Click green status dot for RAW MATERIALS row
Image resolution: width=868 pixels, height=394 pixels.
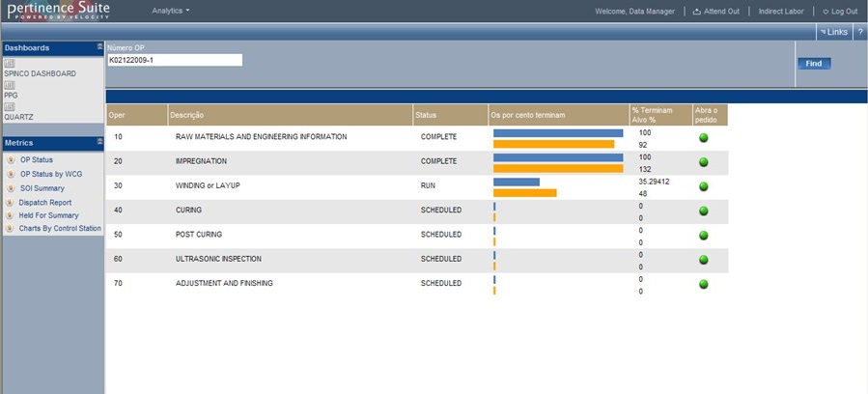(703, 138)
